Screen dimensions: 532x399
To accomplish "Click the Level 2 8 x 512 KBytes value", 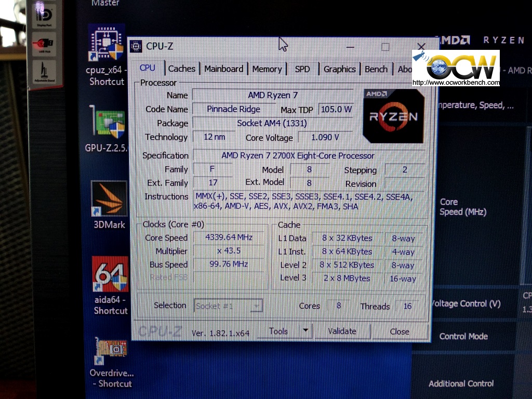I will 347,265.
